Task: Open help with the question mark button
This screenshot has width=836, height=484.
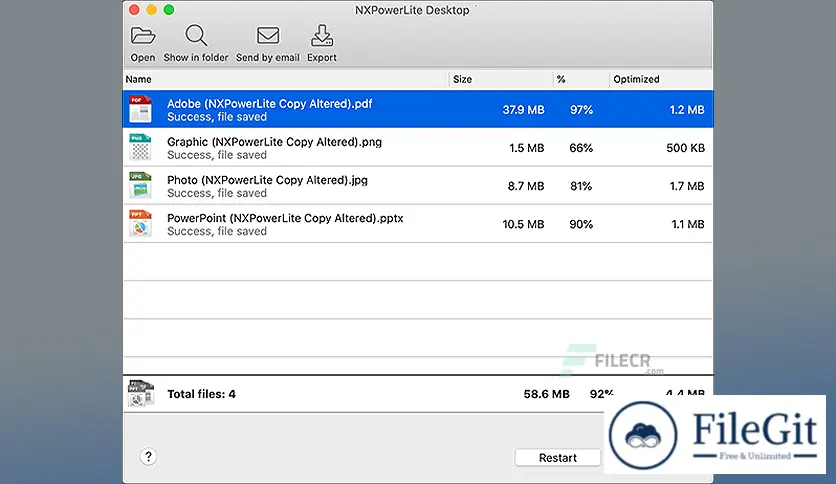Action: [x=148, y=456]
